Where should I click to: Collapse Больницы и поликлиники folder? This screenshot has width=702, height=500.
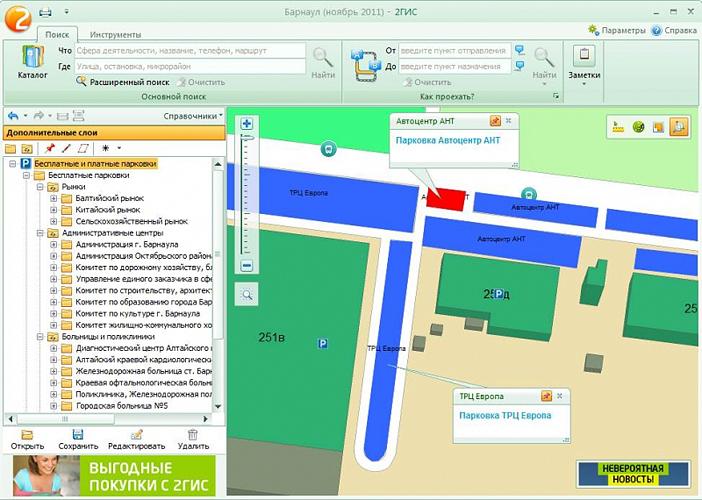(40, 337)
